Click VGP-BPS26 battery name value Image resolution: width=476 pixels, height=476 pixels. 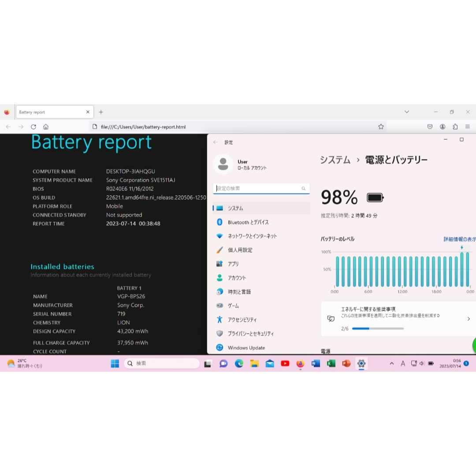tap(131, 296)
